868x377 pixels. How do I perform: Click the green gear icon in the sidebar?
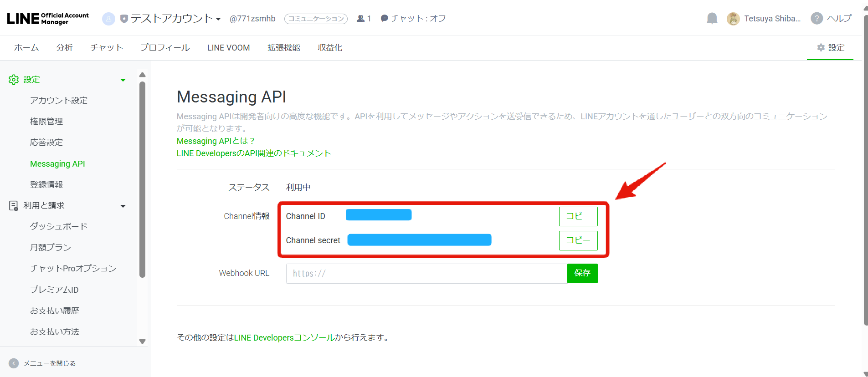coord(14,80)
